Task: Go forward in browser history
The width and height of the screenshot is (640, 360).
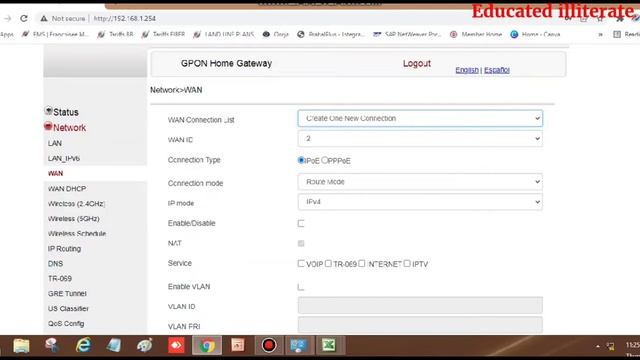Action: [7, 18]
